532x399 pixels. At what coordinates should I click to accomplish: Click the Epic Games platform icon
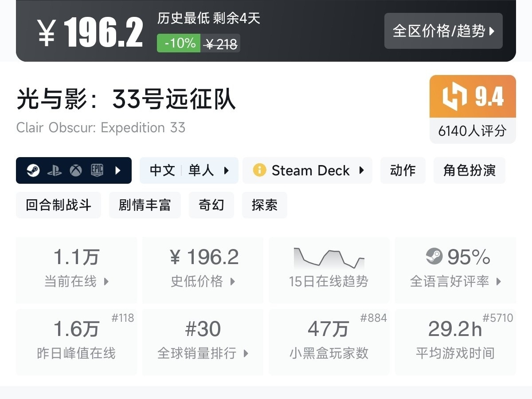pyautogui.click(x=97, y=170)
